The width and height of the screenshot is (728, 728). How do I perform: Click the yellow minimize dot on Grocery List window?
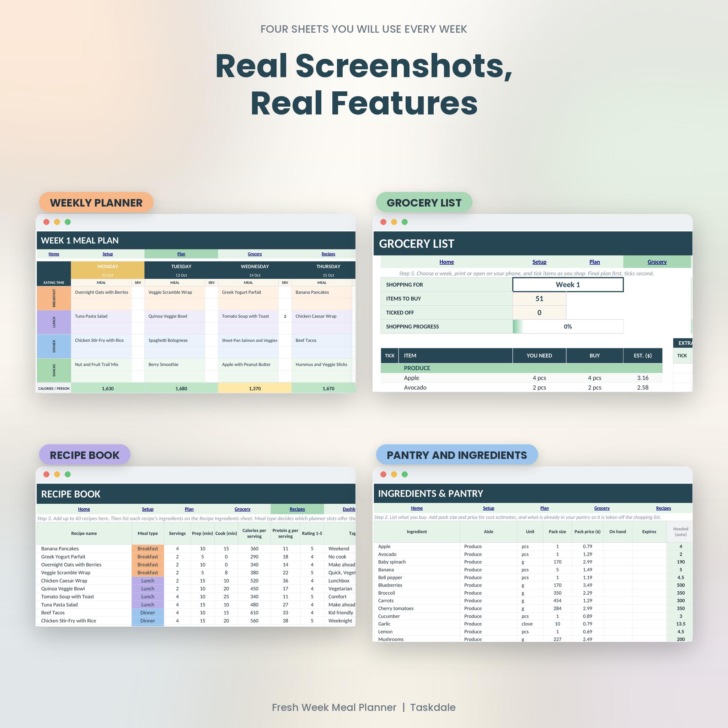point(394,222)
